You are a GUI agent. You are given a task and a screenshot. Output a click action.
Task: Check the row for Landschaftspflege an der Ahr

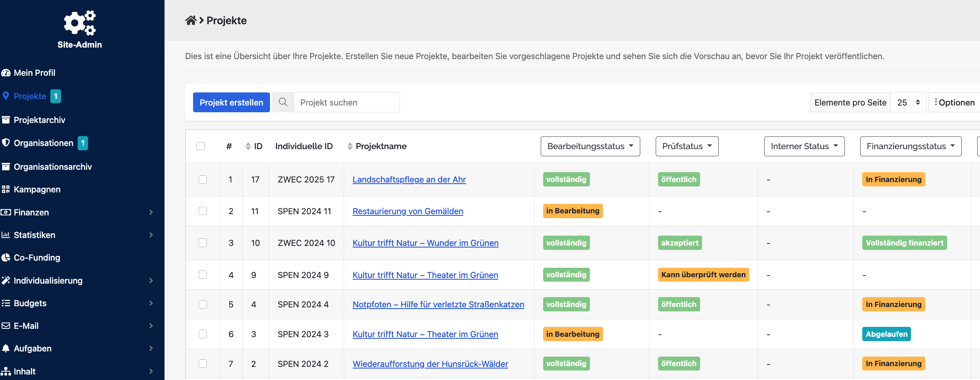pos(203,179)
